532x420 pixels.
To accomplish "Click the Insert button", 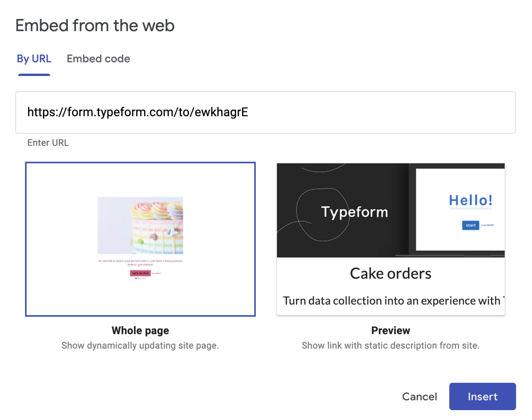I will 482,396.
